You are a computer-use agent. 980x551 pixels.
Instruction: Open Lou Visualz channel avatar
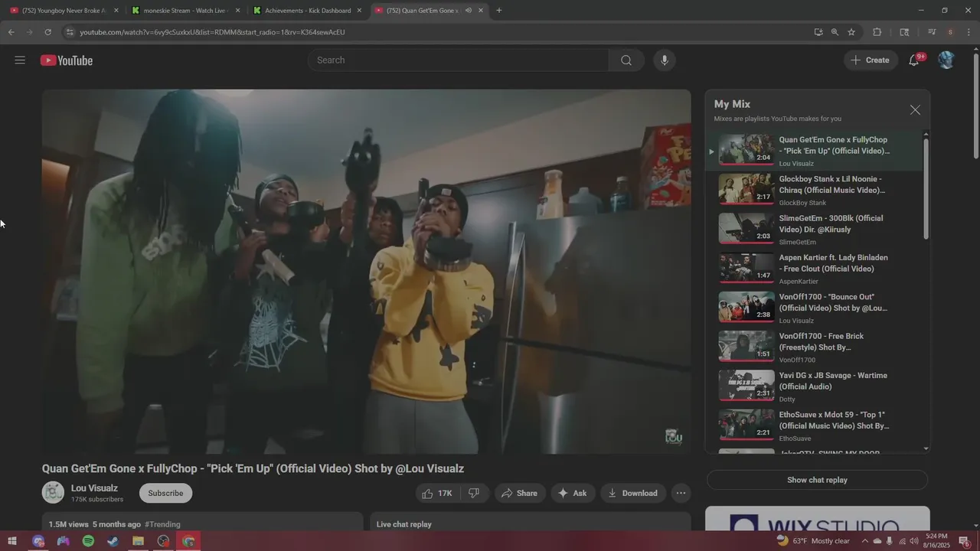53,493
